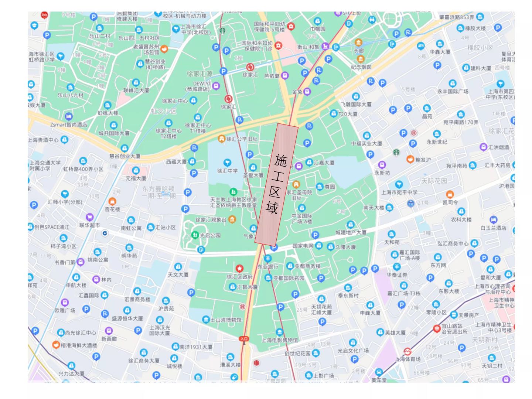Image resolution: width=532 pixels, height=399 pixels.
Task: Click the ibis hotel icon
Action: [44, 15]
